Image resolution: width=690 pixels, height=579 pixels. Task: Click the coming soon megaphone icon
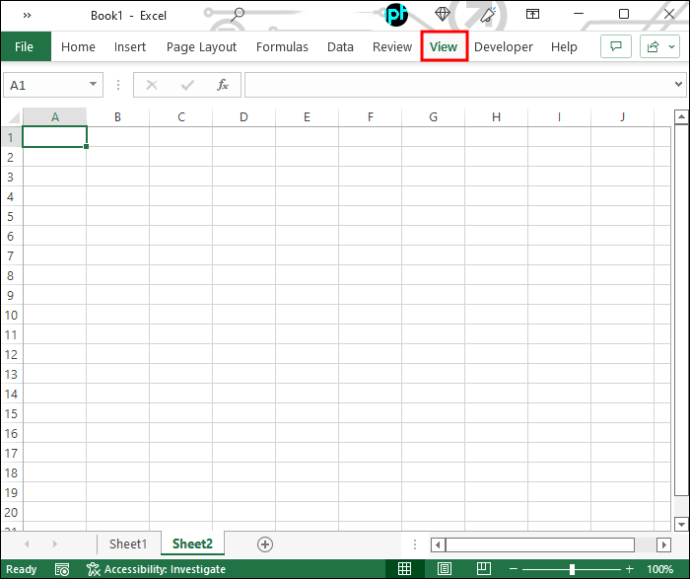[x=488, y=15]
